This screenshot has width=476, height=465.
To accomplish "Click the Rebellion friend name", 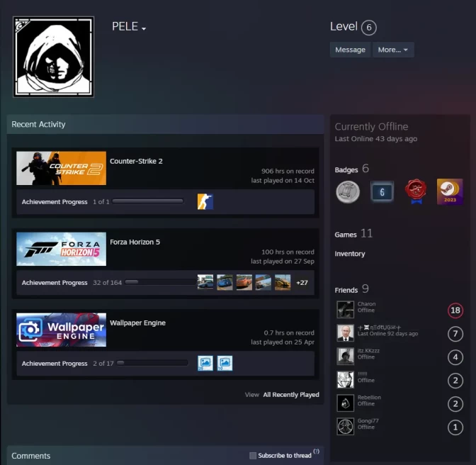I will click(x=369, y=397).
